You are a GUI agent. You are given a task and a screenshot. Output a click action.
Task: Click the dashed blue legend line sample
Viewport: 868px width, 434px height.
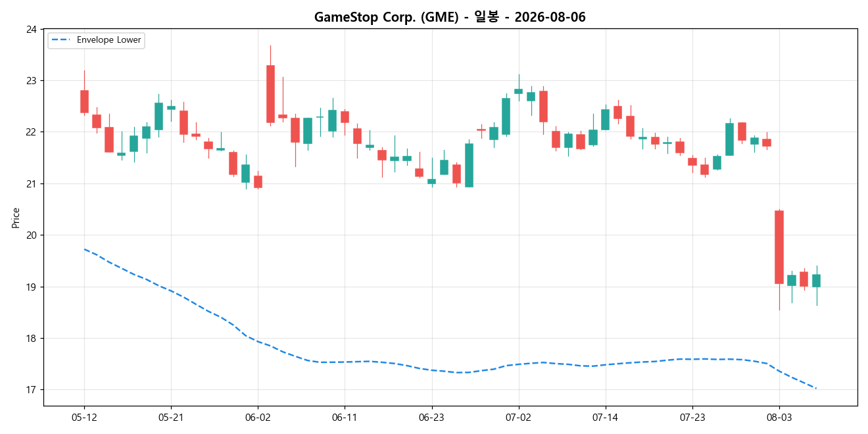[x=61, y=40]
